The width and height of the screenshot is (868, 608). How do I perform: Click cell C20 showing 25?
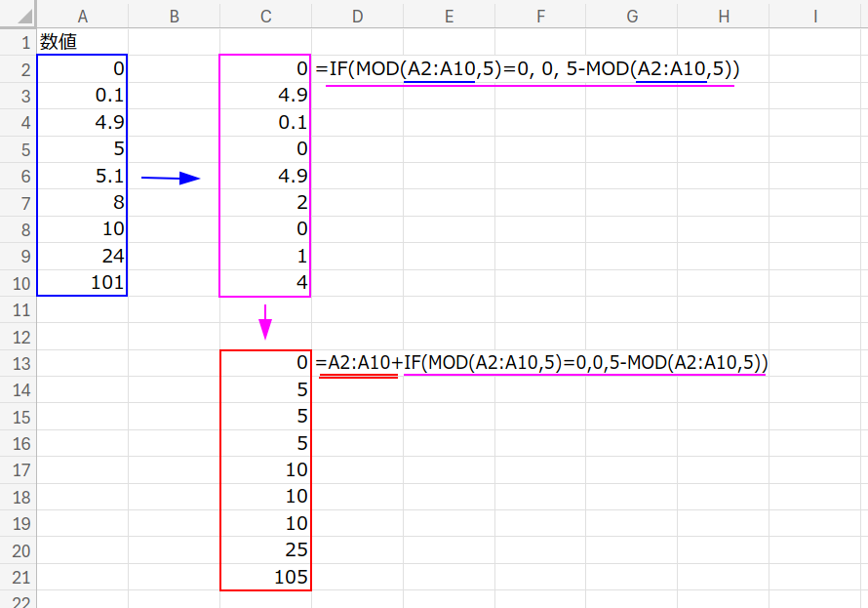[265, 550]
